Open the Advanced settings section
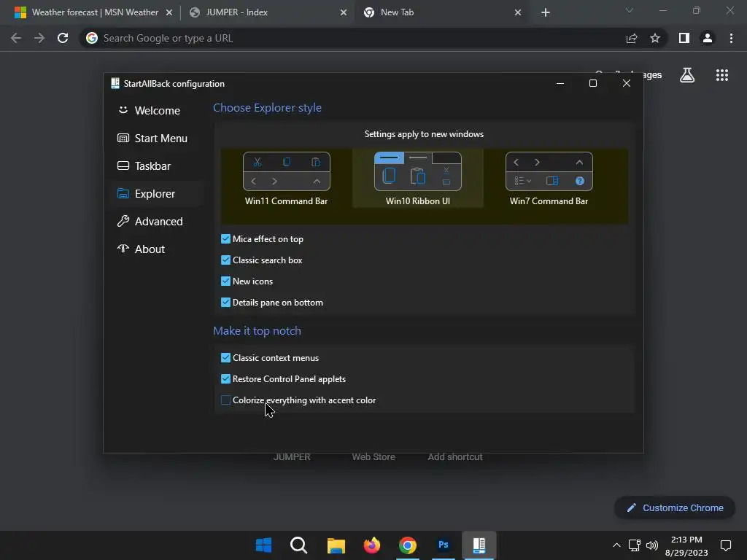 (150, 222)
